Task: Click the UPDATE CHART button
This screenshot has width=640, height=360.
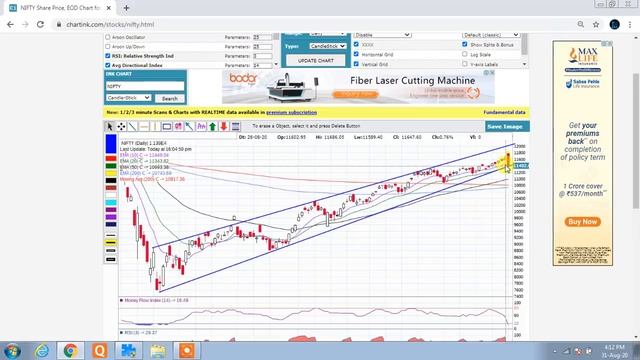Action: (316, 60)
